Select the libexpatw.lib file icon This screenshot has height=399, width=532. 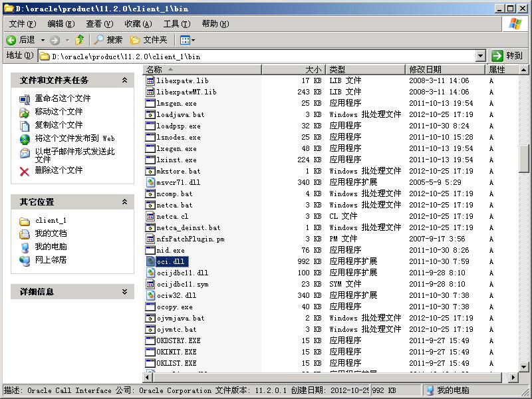pos(150,80)
